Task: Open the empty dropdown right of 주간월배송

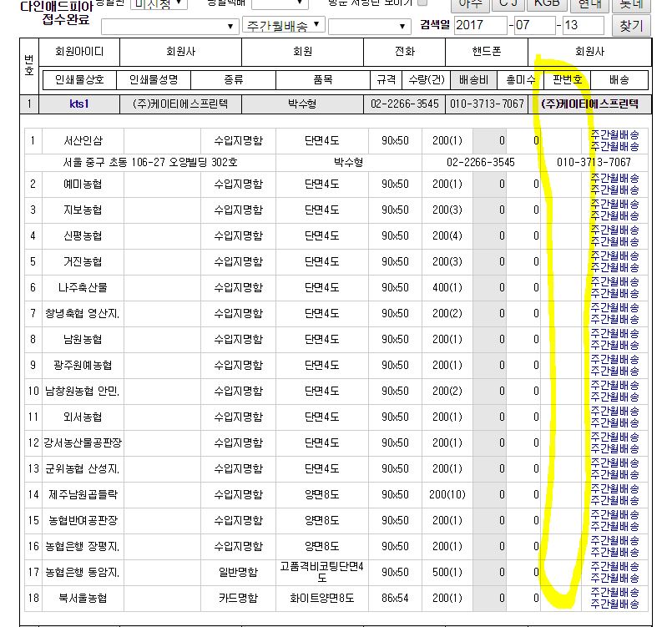Action: pos(369,26)
